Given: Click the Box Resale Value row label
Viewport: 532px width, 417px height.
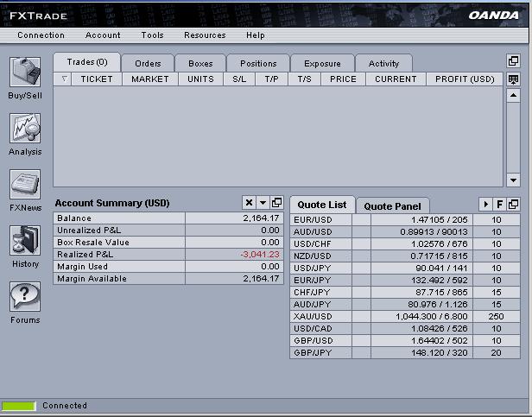Looking at the screenshot, I should click(93, 243).
